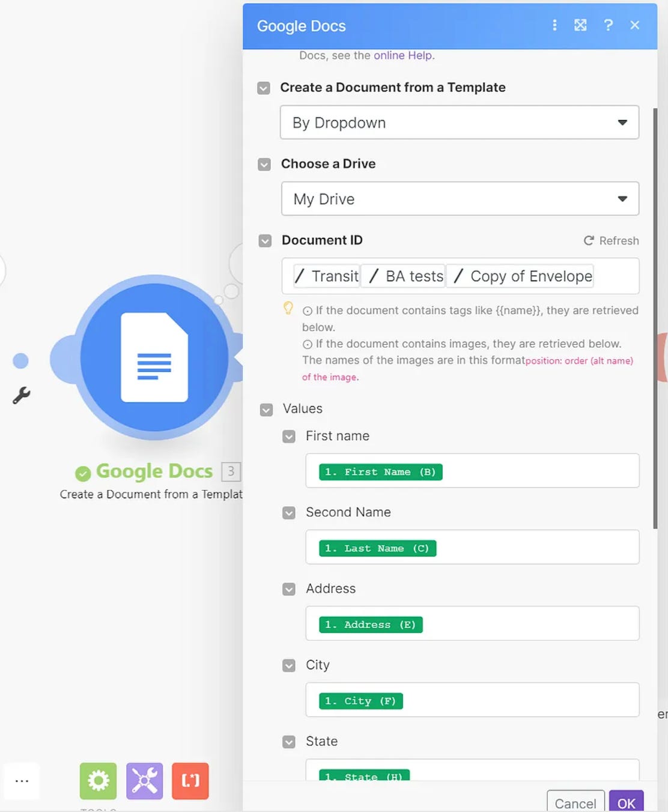Click the module number 3 badge
The image size is (668, 812).
coord(231,471)
